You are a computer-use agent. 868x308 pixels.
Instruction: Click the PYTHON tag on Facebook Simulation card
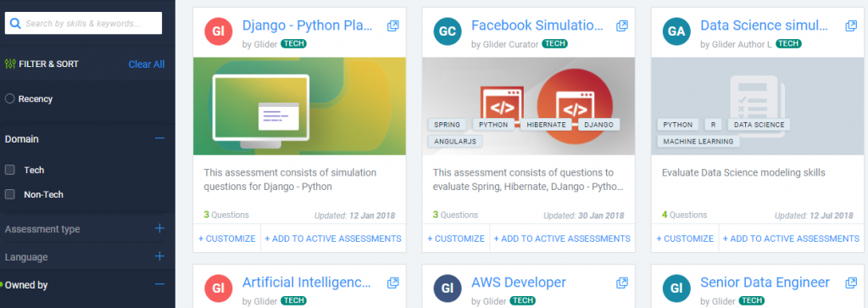[x=494, y=125]
